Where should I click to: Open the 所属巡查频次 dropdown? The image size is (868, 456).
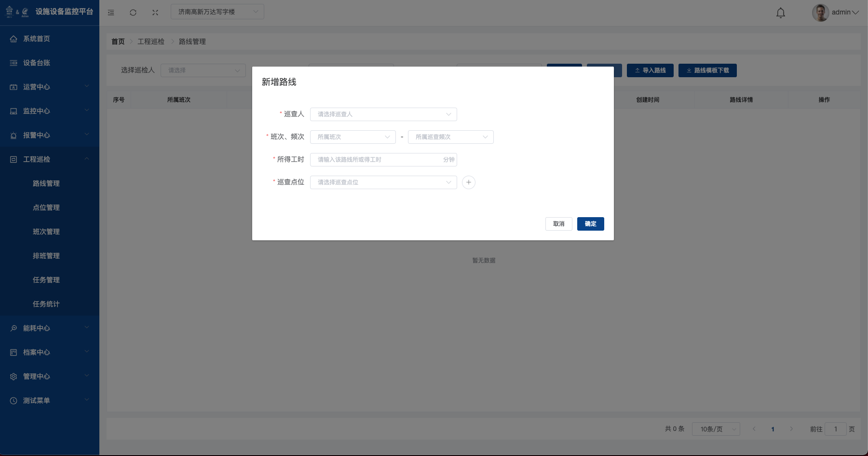click(450, 137)
